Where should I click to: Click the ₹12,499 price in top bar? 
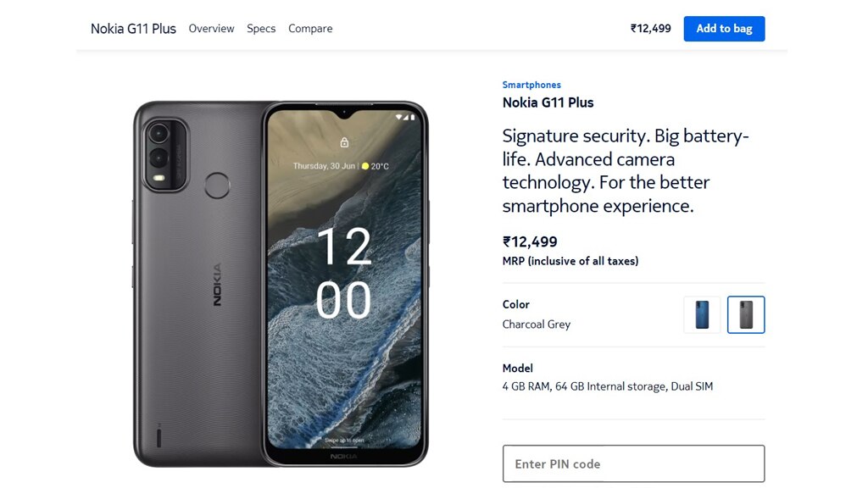click(x=651, y=29)
